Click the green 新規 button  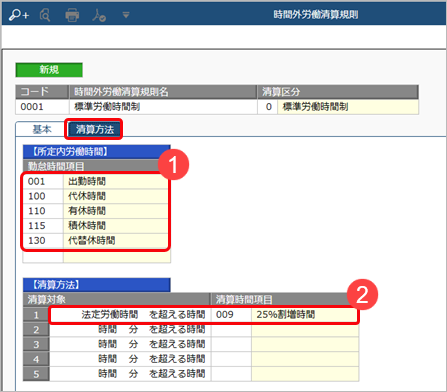coord(49,70)
